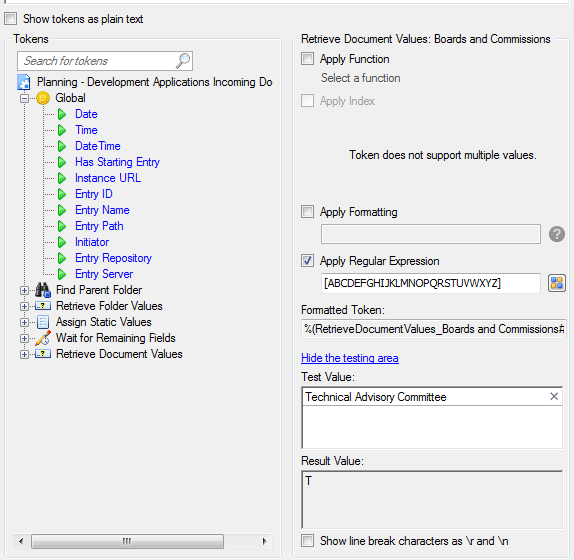Screen dimensions: 574x560
Task: Enable Show tokens as plain text
Action: (x=11, y=18)
